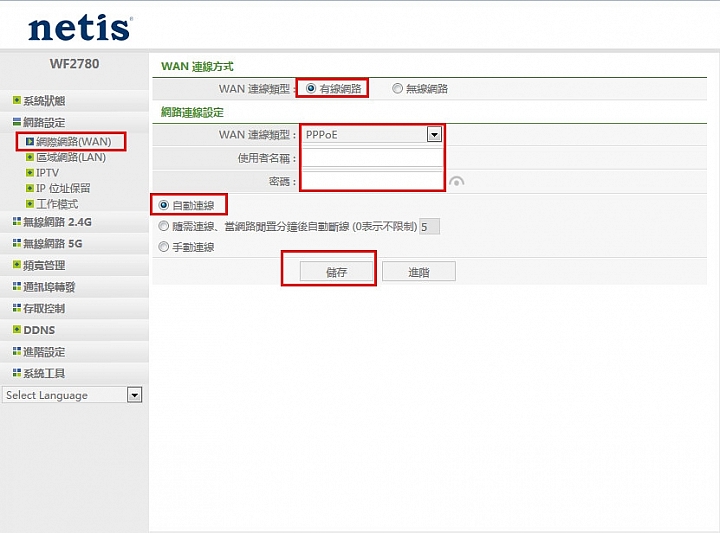Viewport: 720px width, 533px height.
Task: Click the grid icon beside 進階設定
Action: (x=17, y=351)
